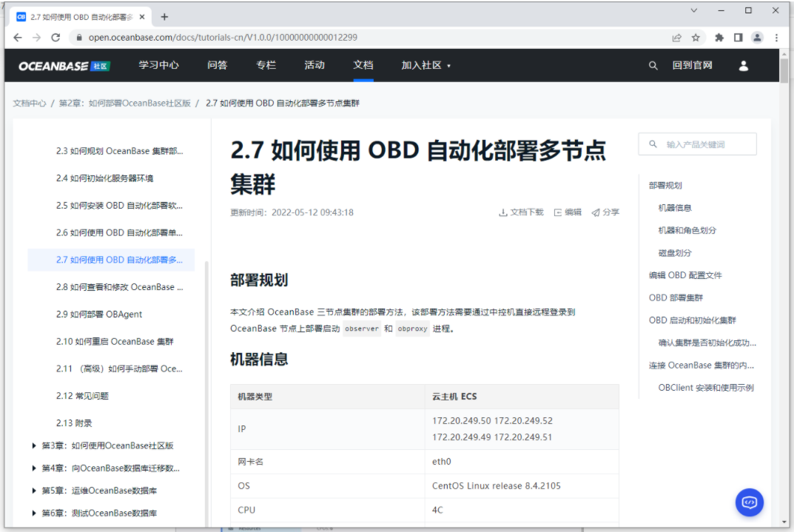The width and height of the screenshot is (794, 532).
Task: Open 2.11 (高级) 如何手动部署 item
Action: (x=119, y=368)
